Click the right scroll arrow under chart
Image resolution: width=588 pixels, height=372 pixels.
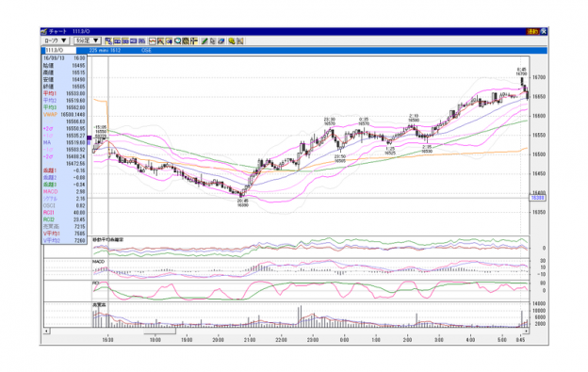[x=526, y=332]
